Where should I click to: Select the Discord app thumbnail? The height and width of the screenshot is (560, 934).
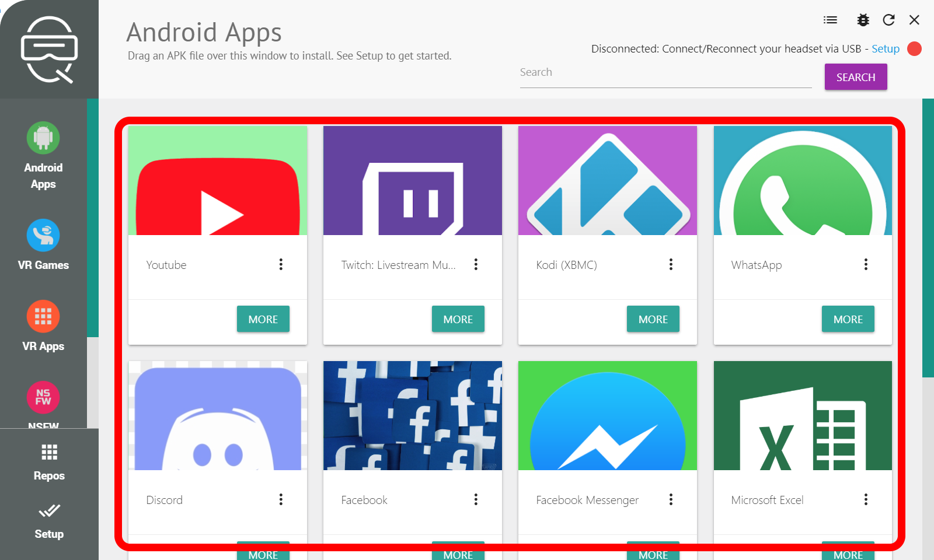pos(218,415)
